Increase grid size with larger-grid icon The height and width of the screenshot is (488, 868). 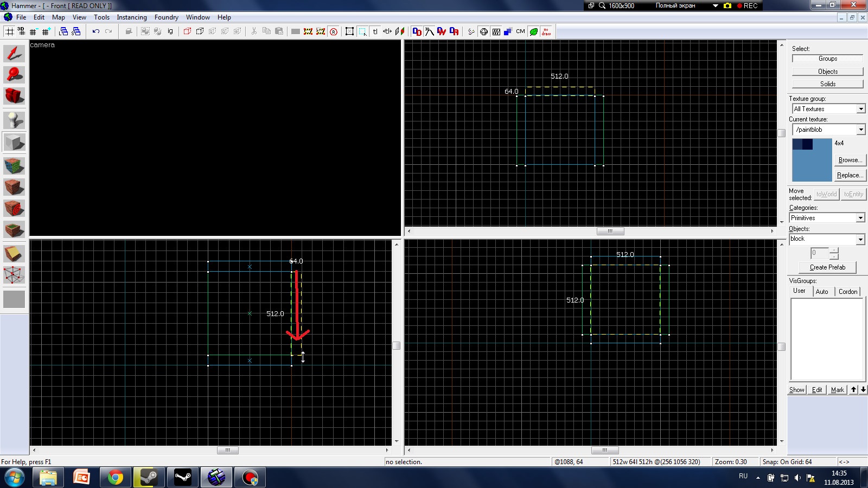46,31
